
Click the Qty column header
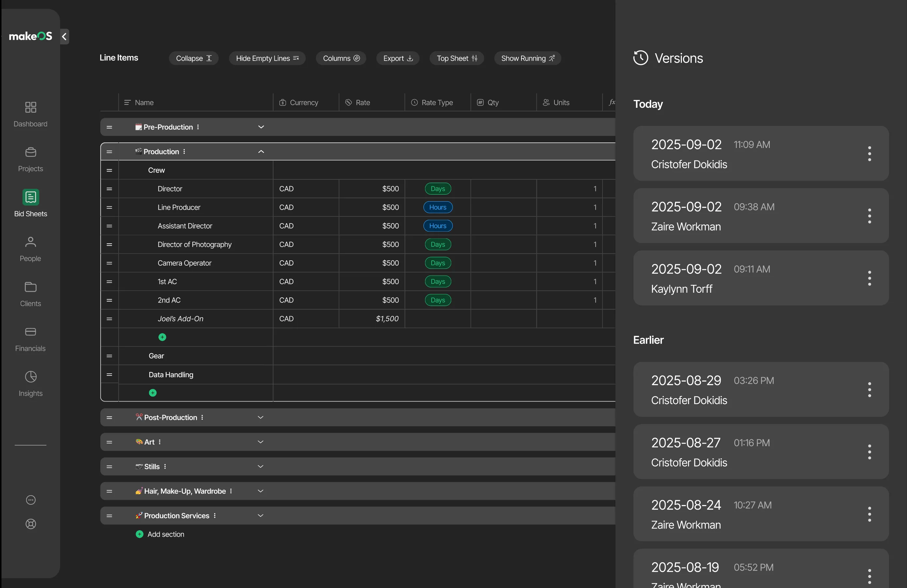click(x=504, y=103)
